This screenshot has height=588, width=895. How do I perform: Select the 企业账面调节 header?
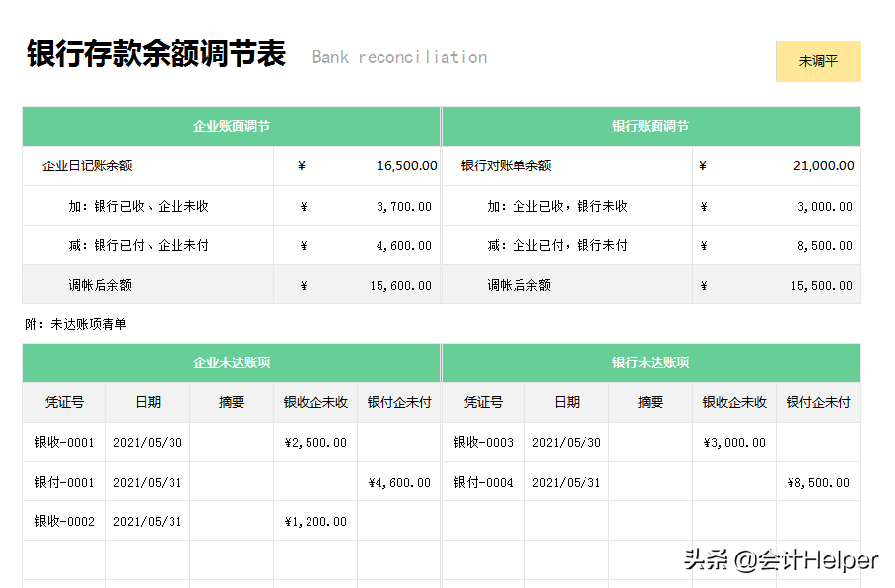[230, 126]
